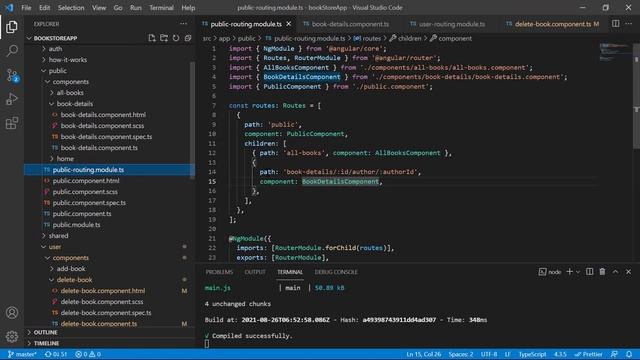The image size is (640, 360).
Task: Collapse the delete-book folder
Action: tap(74, 280)
